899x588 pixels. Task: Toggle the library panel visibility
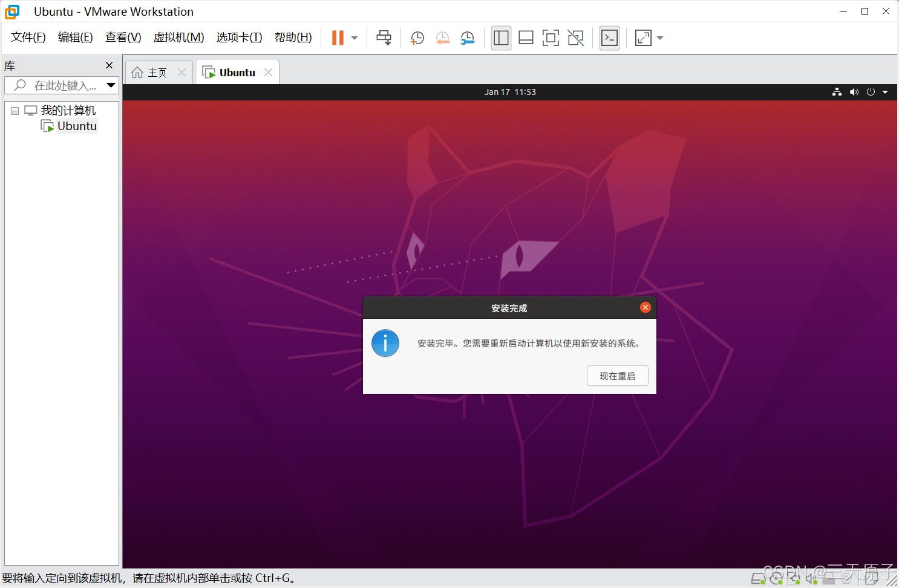click(x=501, y=38)
